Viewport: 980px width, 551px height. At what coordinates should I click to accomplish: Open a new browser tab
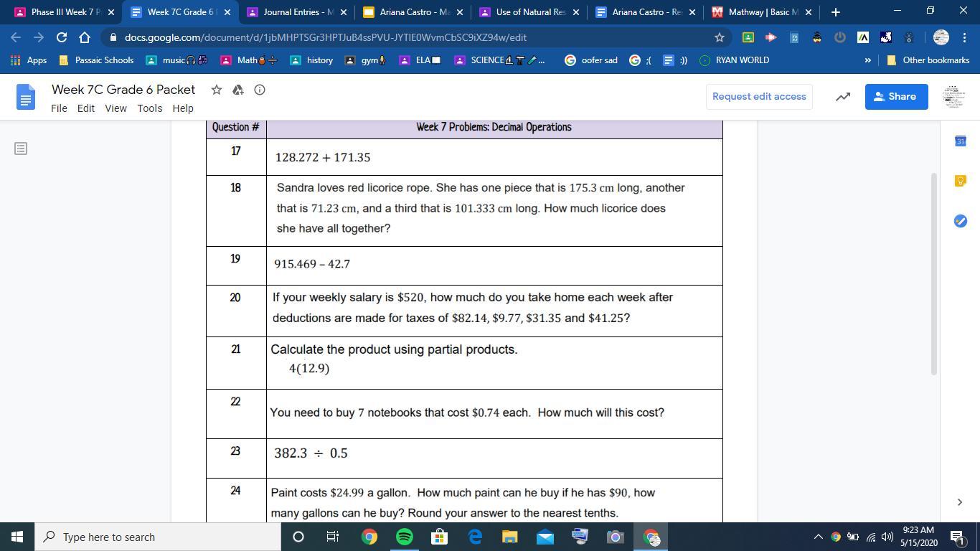point(835,12)
